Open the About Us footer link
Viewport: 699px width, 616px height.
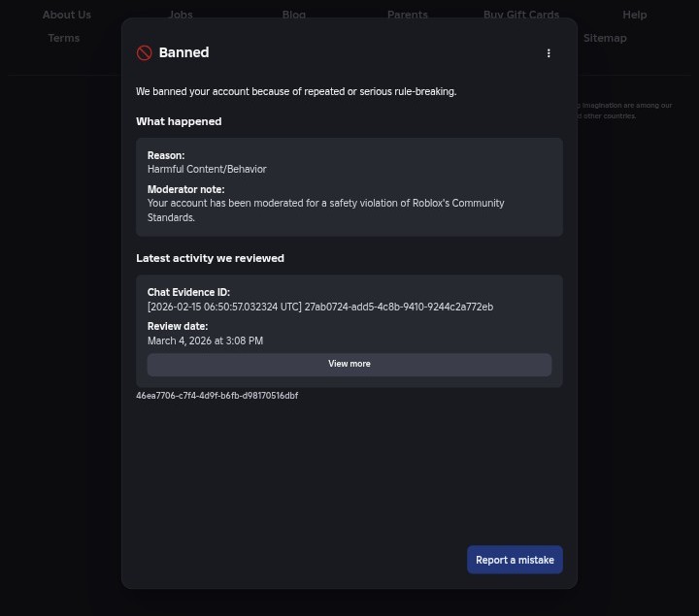coord(67,15)
